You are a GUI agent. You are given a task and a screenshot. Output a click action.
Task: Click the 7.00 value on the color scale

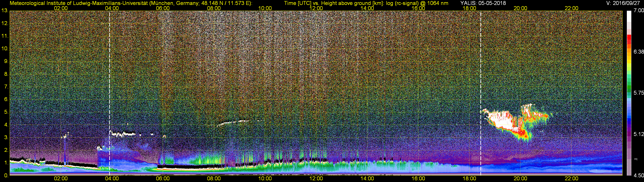click(x=639, y=10)
